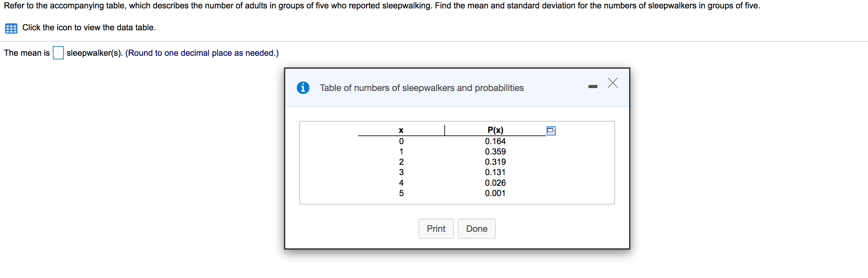
Task: Click the dialog title about sleepwalkers and probabilities
Action: pos(421,88)
